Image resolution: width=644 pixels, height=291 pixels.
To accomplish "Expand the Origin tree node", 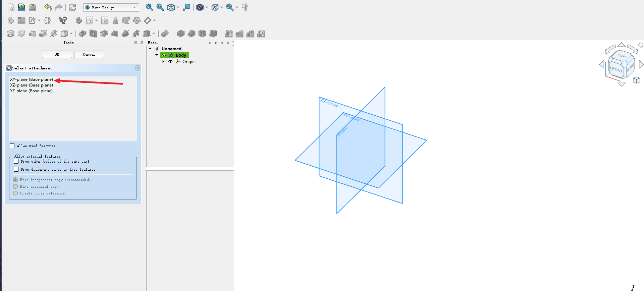I will (163, 62).
